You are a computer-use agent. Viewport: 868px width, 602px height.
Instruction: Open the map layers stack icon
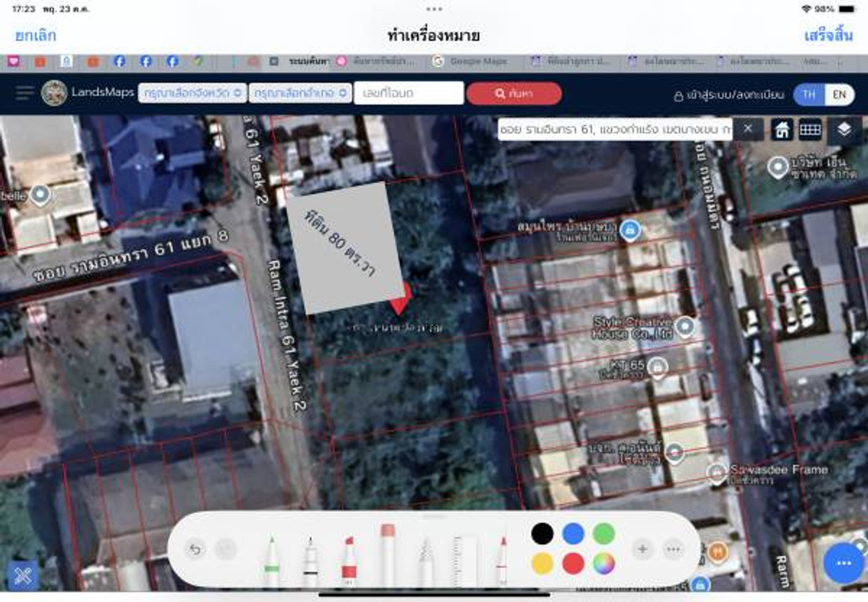point(844,130)
